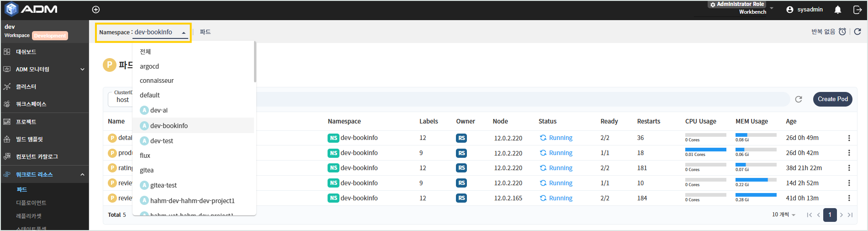Click the namespace dropdown list scrollbar

[255, 62]
